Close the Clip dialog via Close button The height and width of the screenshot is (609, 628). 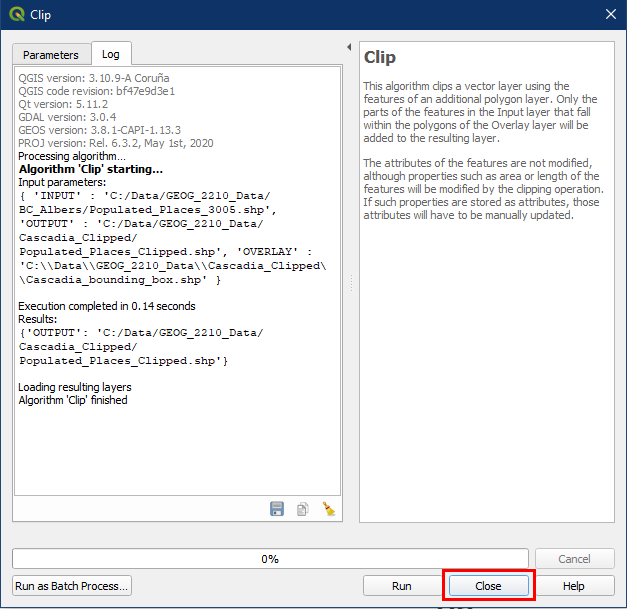(488, 586)
